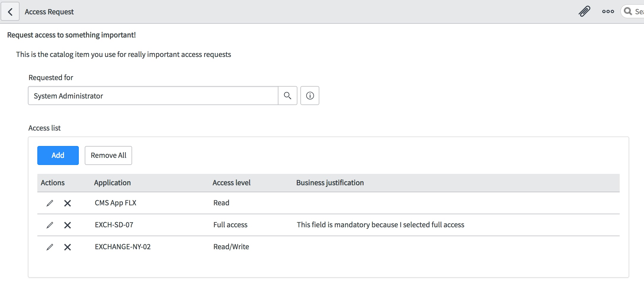Viewport: 644px width, 289px height.
Task: Click the info icon beside Requested for
Action: 310,96
